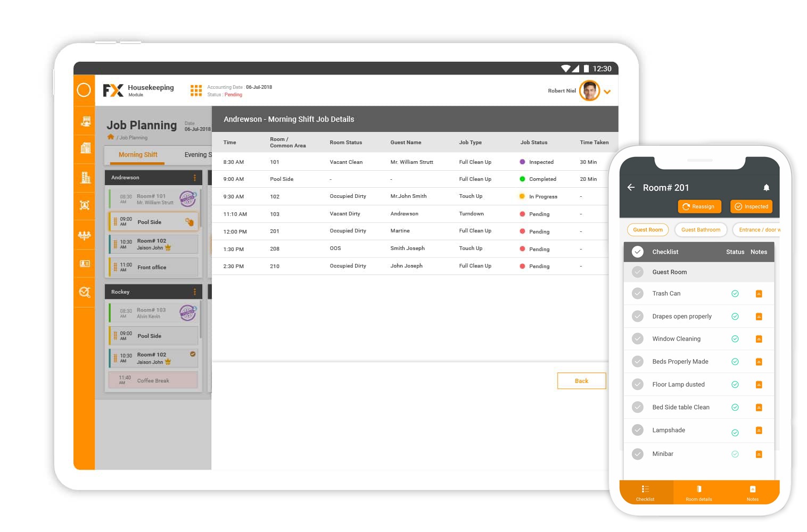Tick the Lampshade checkbox
807x532 pixels.
(x=637, y=430)
